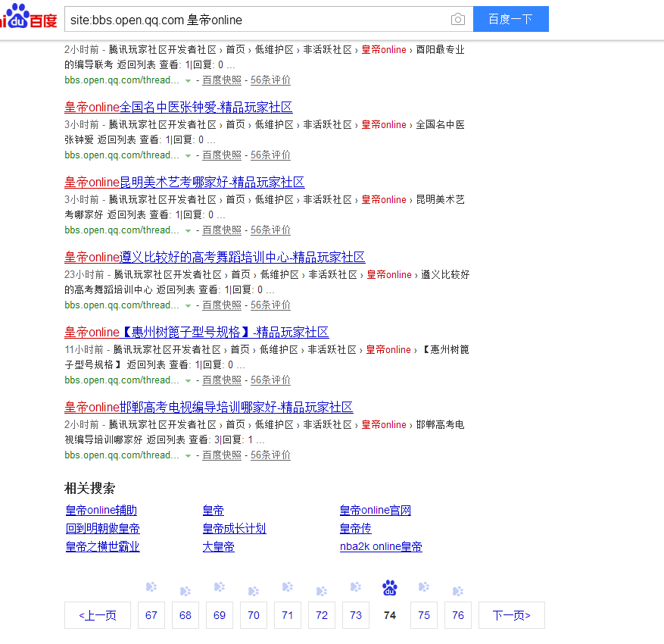Click the paw icon above page 67
This screenshot has height=644, width=664.
pos(151,586)
